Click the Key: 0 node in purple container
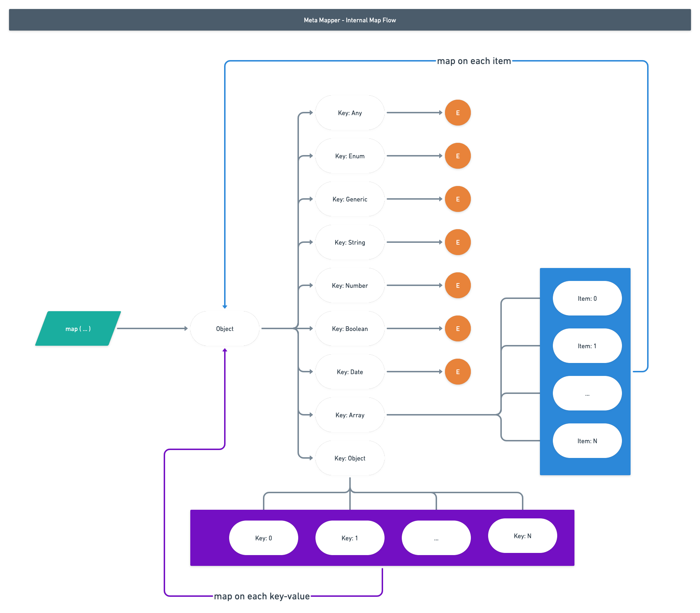This screenshot has height=613, width=700. [x=263, y=538]
